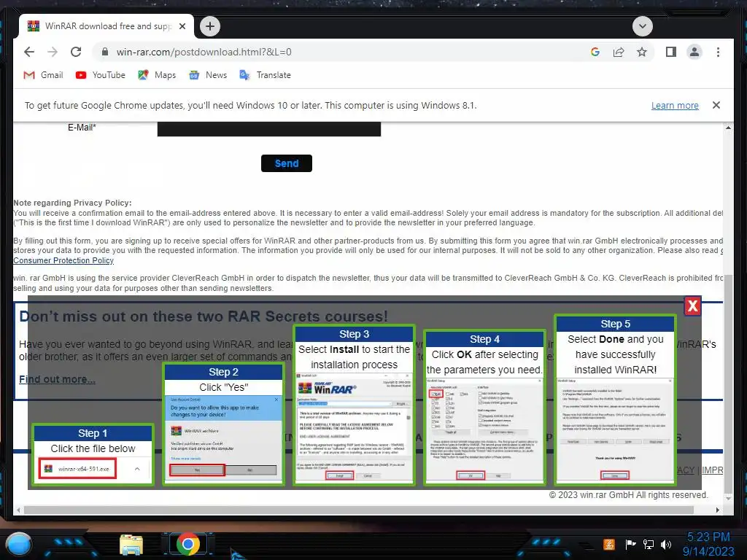The width and height of the screenshot is (747, 560).
Task: Click the horizontal scrollbar left arrow
Action: point(18,510)
